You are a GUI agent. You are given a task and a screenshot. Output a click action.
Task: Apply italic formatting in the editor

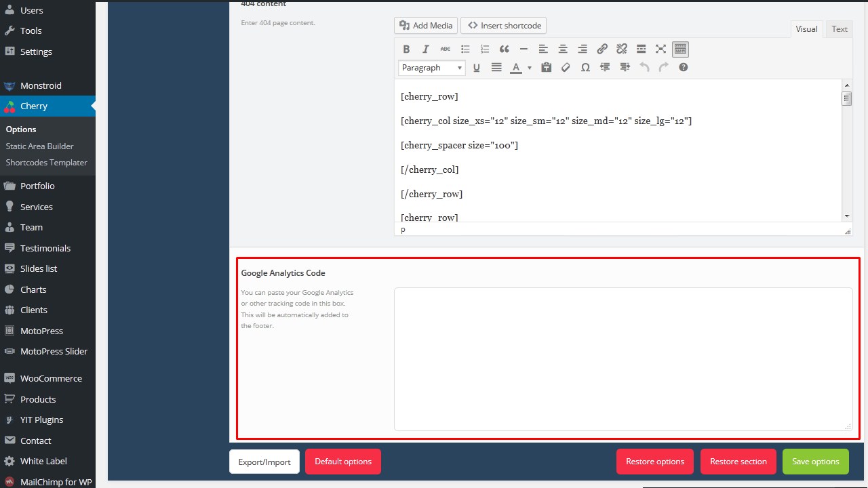pyautogui.click(x=426, y=49)
